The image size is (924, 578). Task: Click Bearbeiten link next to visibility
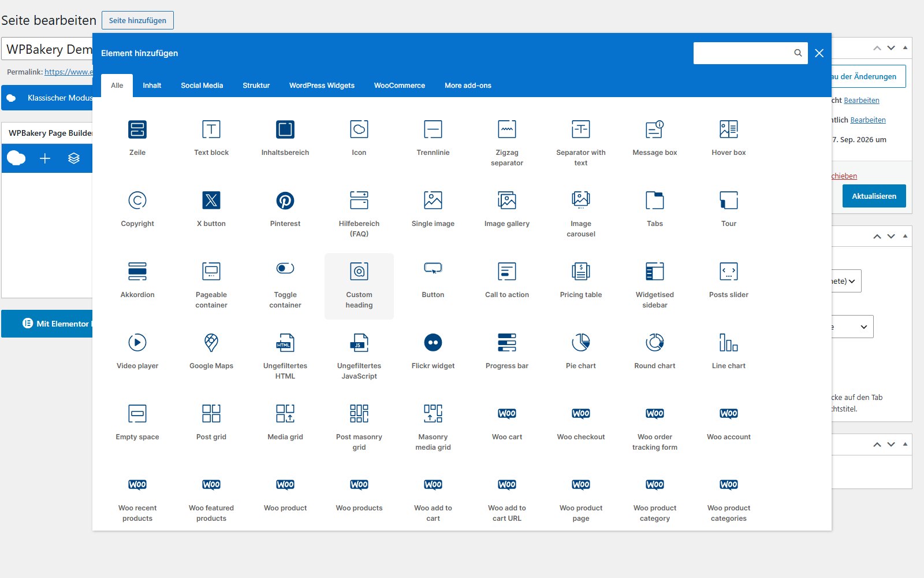point(868,120)
